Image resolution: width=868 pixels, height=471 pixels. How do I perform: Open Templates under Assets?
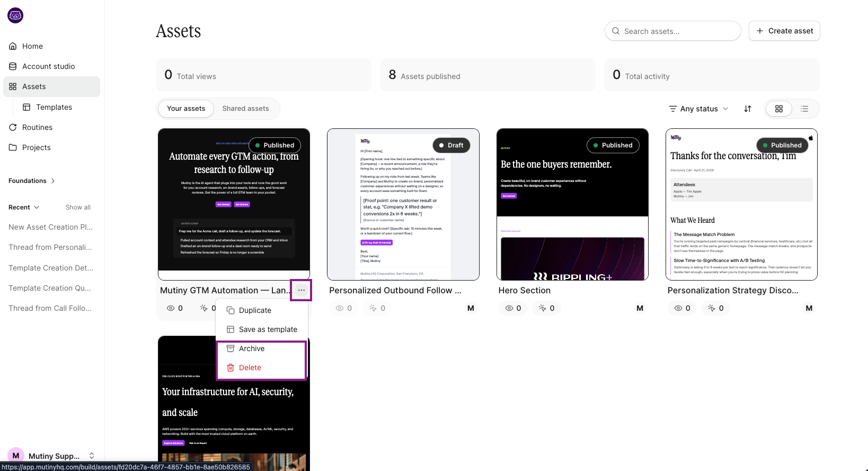coord(58,107)
